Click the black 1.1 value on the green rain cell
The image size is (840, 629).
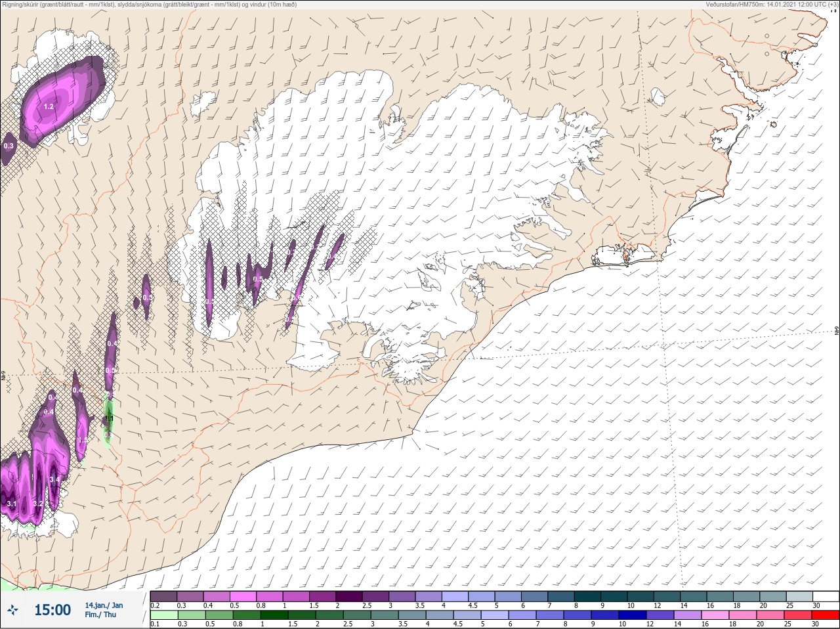click(x=109, y=418)
